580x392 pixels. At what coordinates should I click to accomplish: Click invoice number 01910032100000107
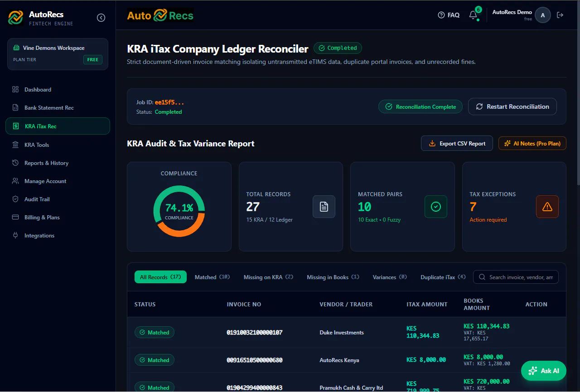click(255, 333)
